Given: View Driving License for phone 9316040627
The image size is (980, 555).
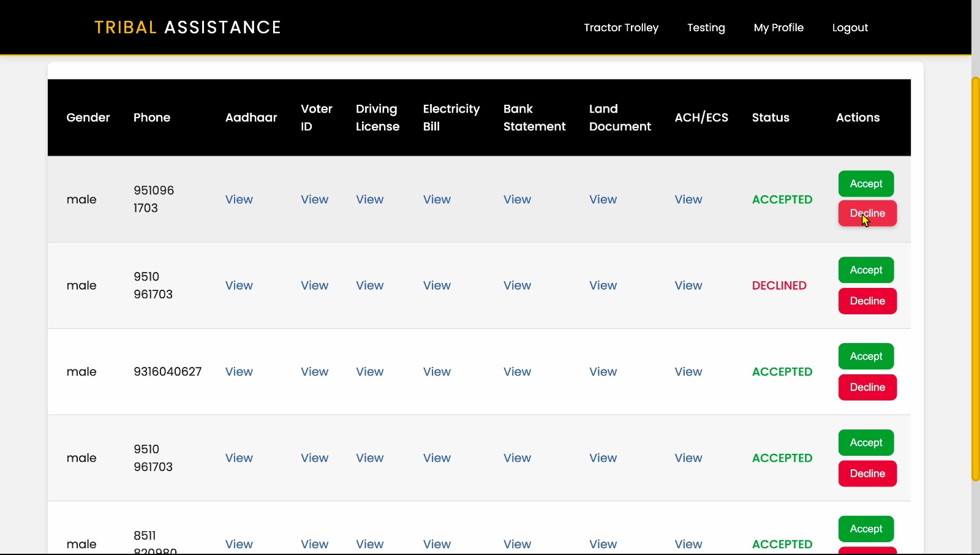Looking at the screenshot, I should pyautogui.click(x=369, y=372).
